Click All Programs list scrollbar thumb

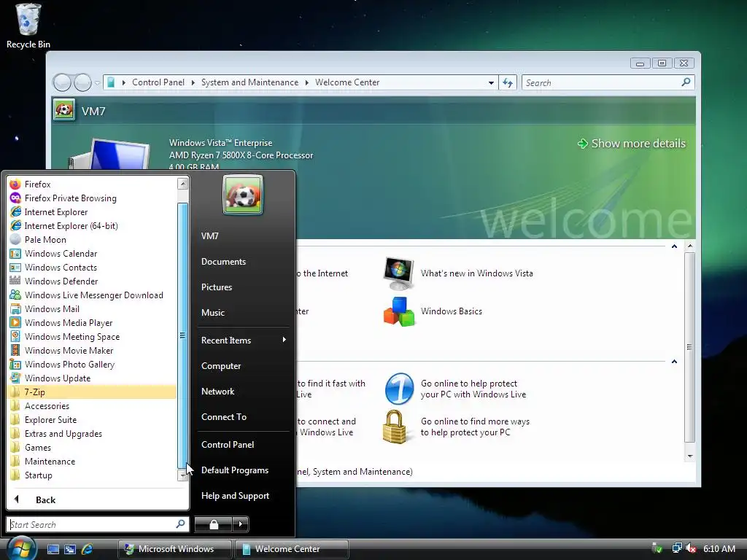click(x=182, y=335)
